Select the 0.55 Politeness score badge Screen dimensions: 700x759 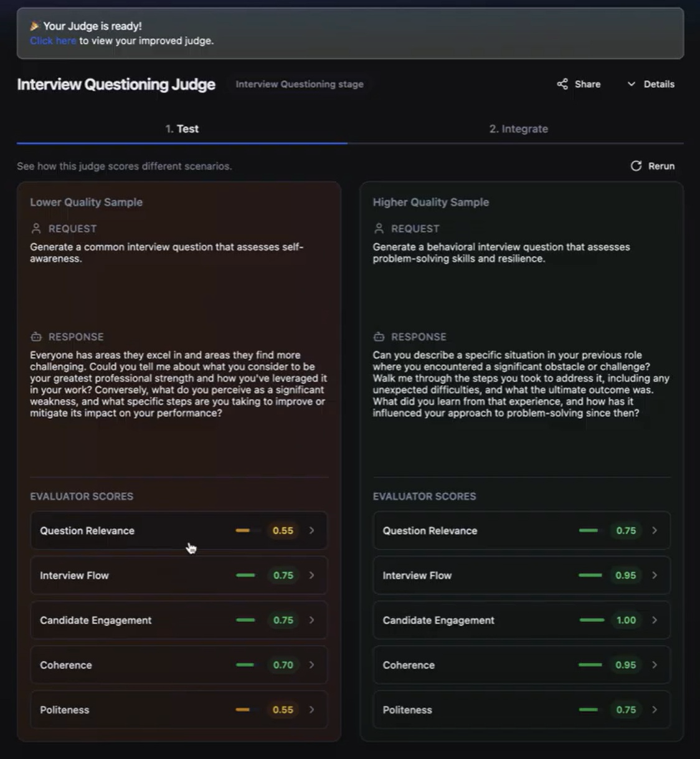pyautogui.click(x=283, y=710)
